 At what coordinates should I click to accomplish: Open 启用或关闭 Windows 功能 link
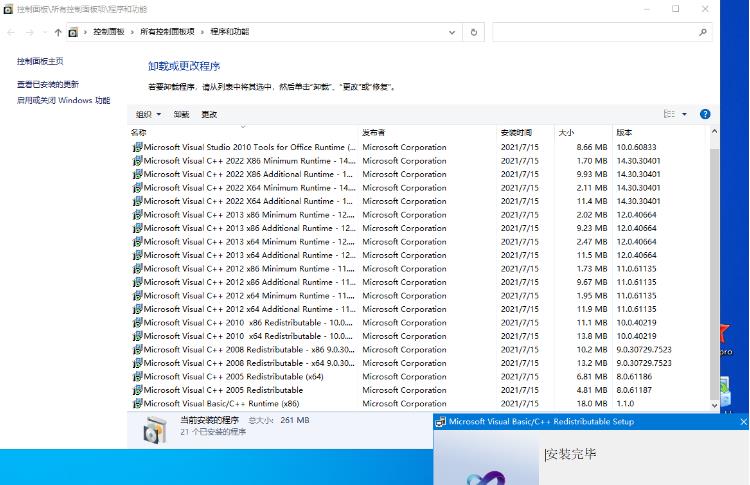(x=63, y=100)
